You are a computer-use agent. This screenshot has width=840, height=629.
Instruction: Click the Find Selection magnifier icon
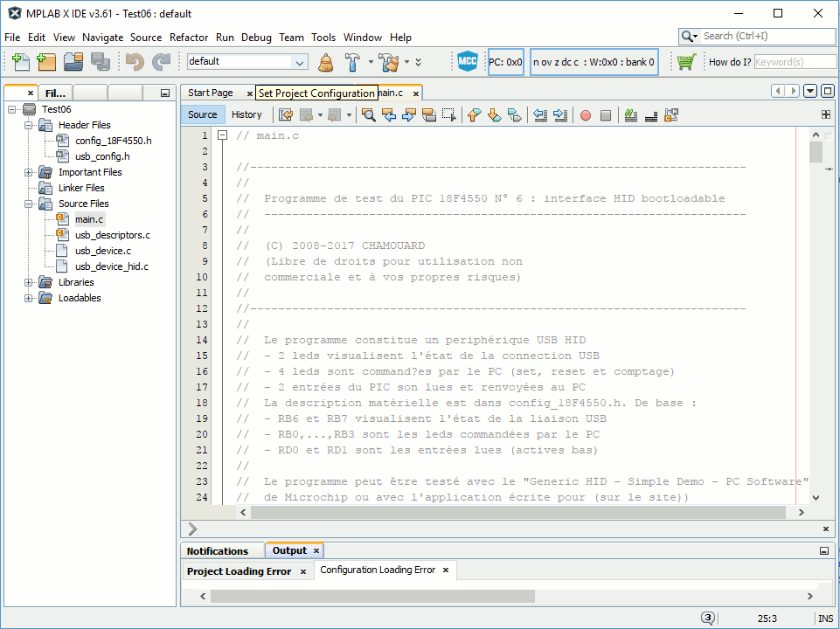click(369, 114)
